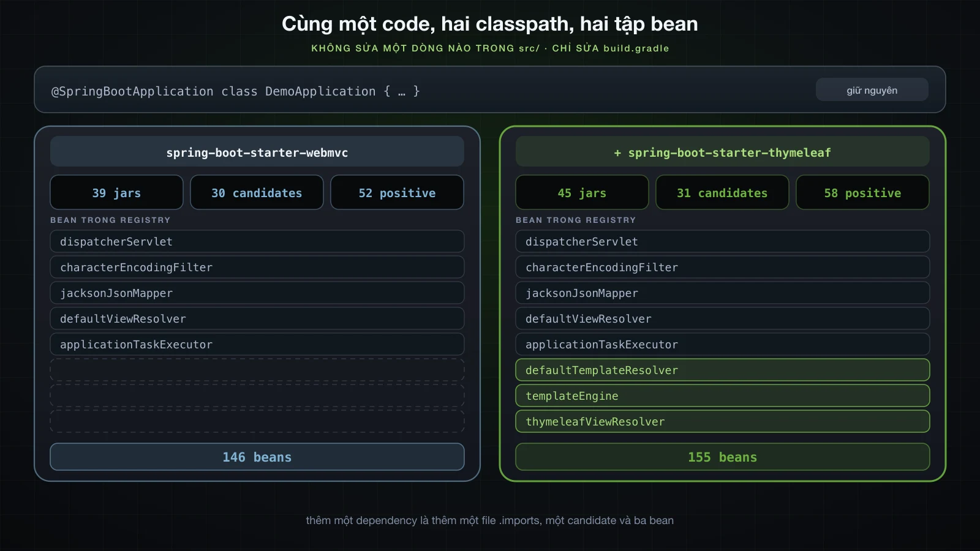Click the '31 candidates' stat box
Viewport: 980px width, 551px height.
point(722,193)
